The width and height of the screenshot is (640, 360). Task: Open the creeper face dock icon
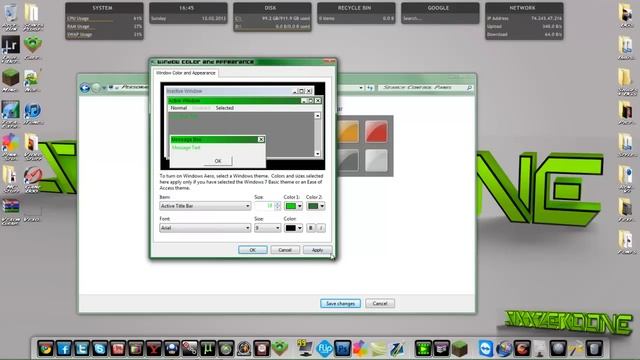tap(280, 348)
